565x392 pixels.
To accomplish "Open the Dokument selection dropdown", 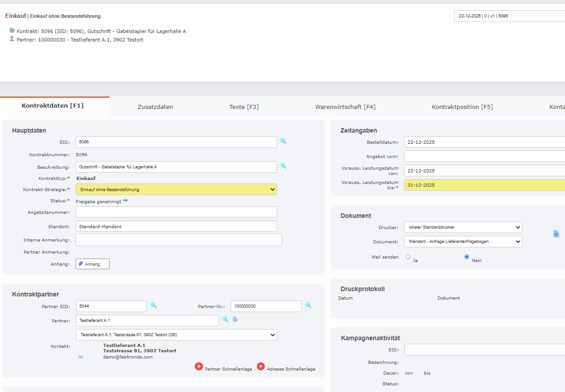I will (x=463, y=242).
